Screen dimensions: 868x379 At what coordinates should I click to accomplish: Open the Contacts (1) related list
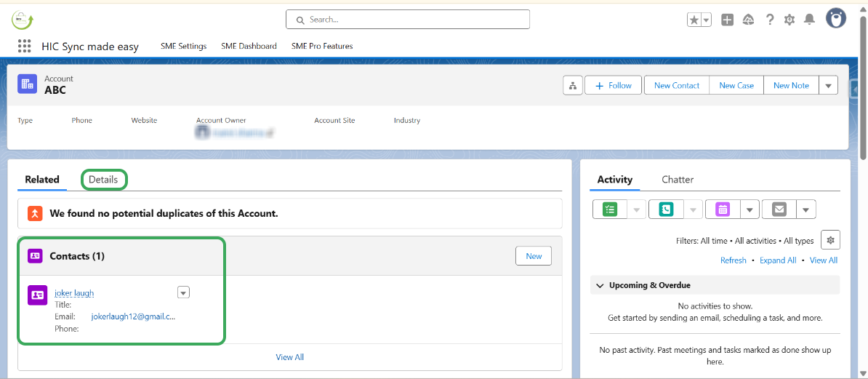[77, 256]
